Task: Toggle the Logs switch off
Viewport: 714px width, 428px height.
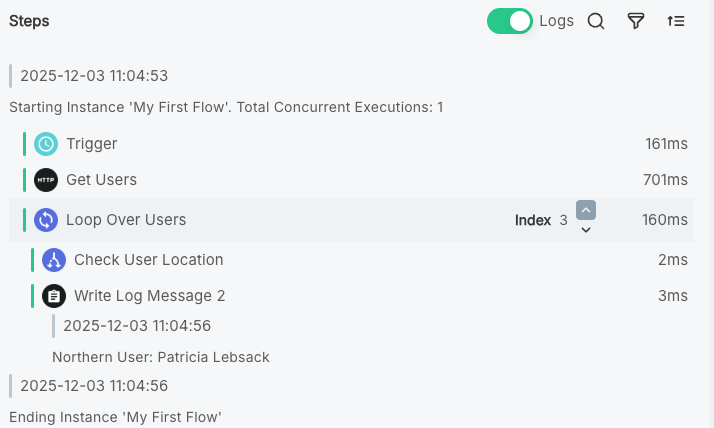Action: (x=510, y=21)
